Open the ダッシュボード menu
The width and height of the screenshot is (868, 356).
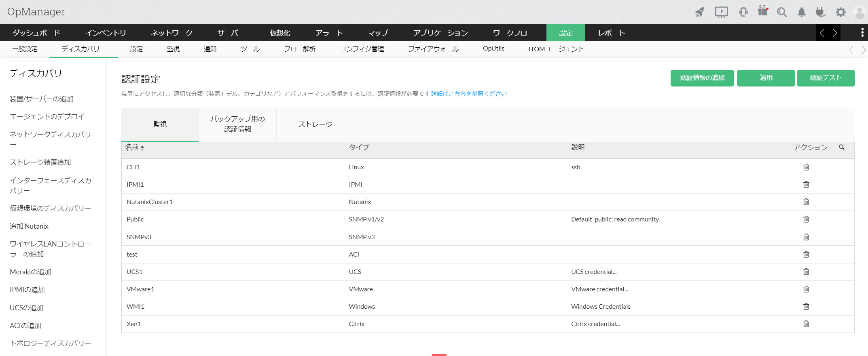pos(36,33)
